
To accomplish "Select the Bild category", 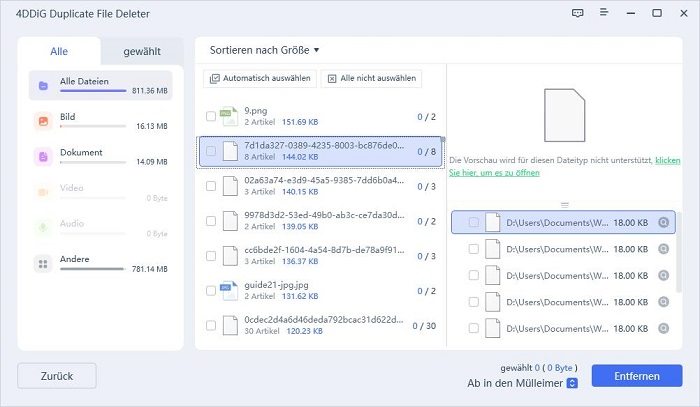I will tap(100, 121).
